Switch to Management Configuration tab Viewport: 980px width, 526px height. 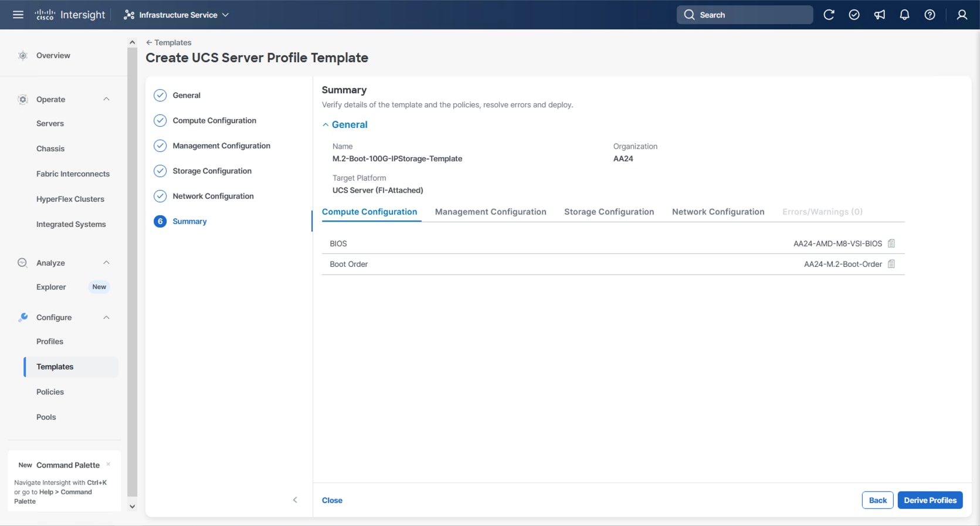tap(490, 212)
